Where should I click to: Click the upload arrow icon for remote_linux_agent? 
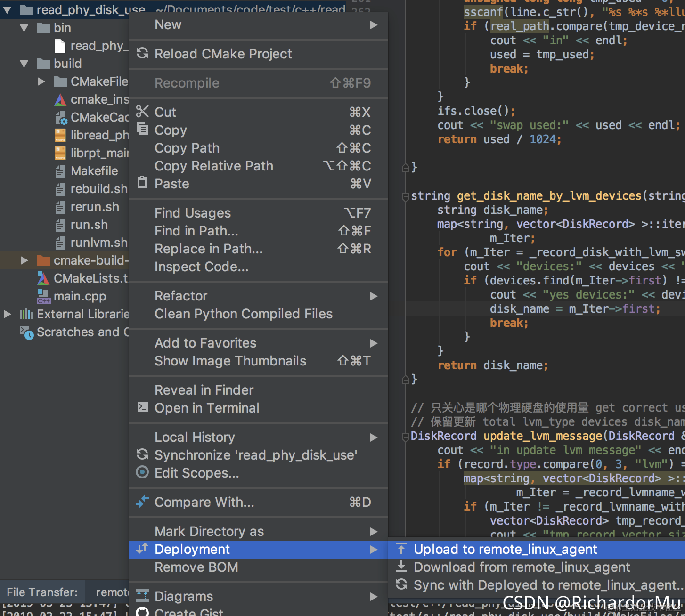[x=401, y=548]
